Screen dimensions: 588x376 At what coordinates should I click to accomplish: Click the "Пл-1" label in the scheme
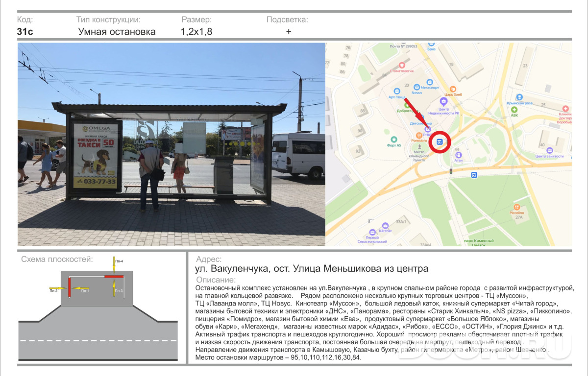[85, 291]
